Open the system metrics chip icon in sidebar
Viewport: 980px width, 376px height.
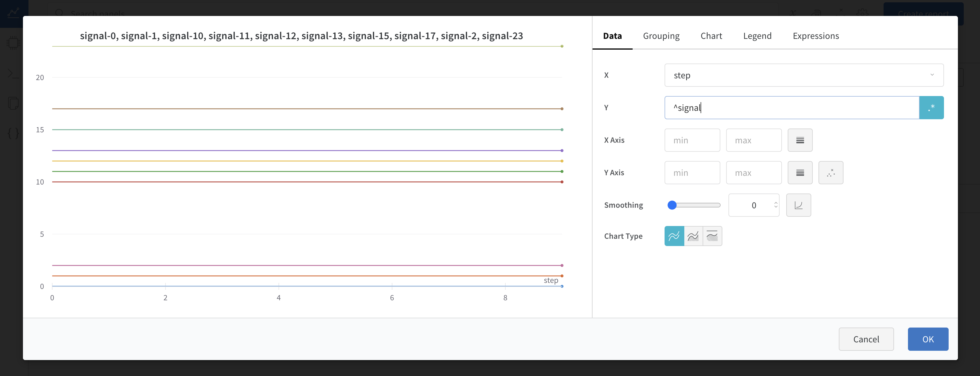(13, 43)
